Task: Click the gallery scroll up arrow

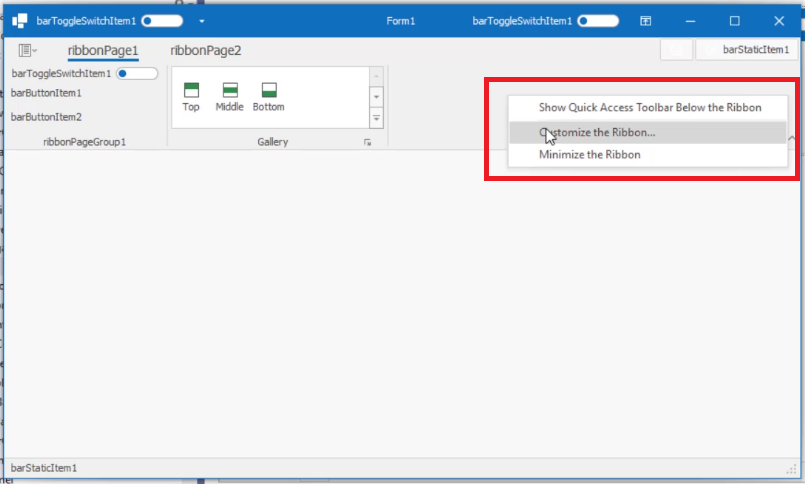Action: coord(376,76)
